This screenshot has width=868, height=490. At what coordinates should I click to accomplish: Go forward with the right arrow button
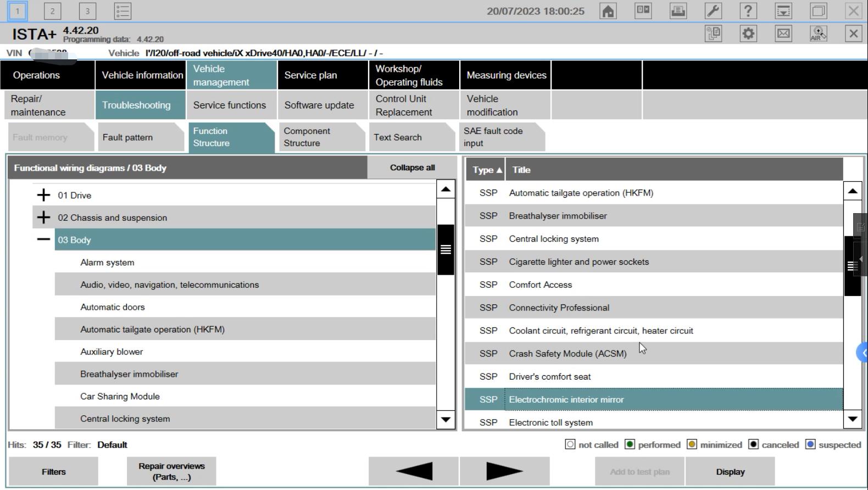(x=504, y=471)
